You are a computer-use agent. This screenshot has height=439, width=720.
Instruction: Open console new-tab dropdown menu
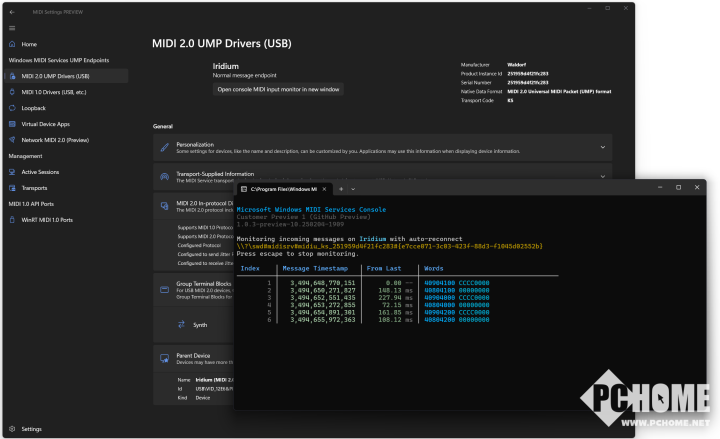(x=353, y=189)
